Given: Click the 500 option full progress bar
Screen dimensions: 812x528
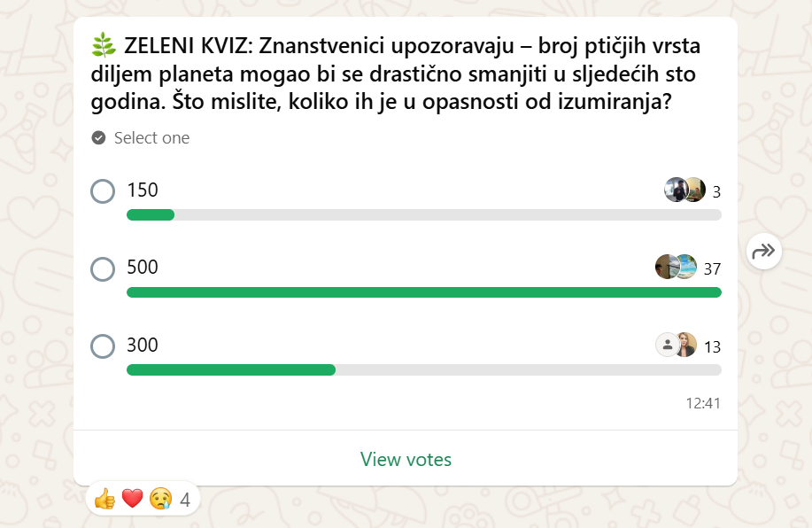Looking at the screenshot, I should click(x=424, y=292).
